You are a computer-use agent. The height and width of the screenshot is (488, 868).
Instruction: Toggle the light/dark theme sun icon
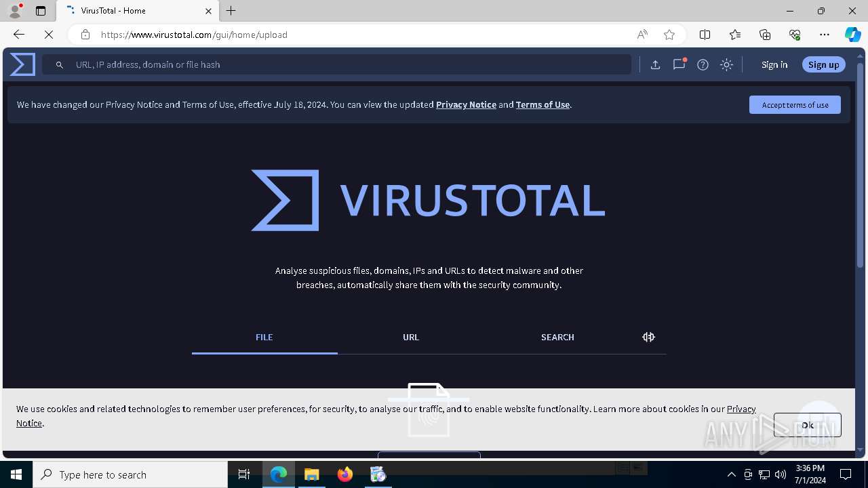click(726, 64)
